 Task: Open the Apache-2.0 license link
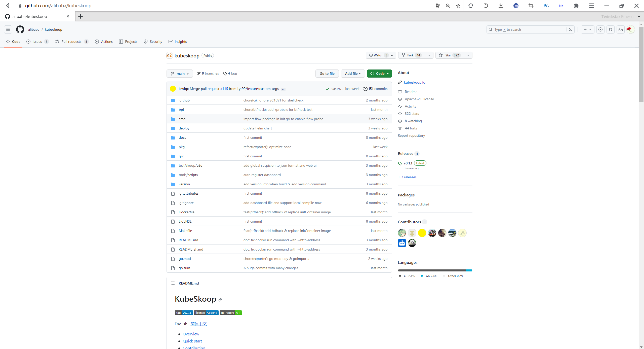(419, 99)
